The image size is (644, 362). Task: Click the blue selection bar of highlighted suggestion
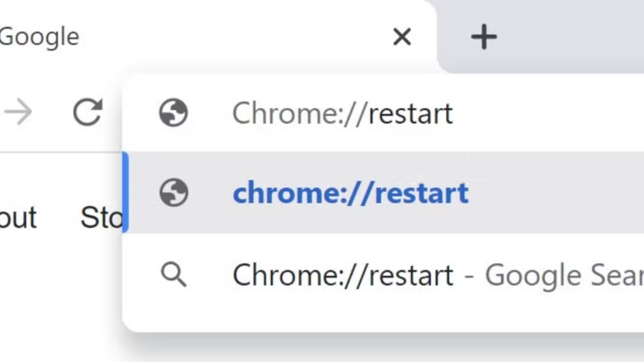pyautogui.click(x=126, y=193)
